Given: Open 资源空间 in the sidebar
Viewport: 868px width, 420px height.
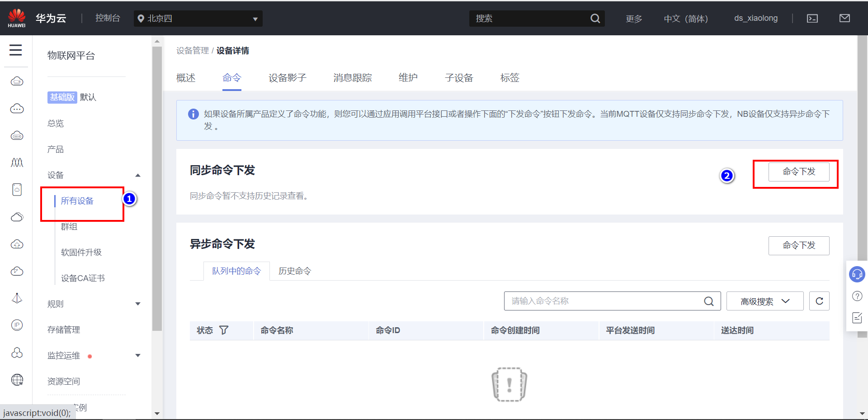Looking at the screenshot, I should click(x=64, y=382).
